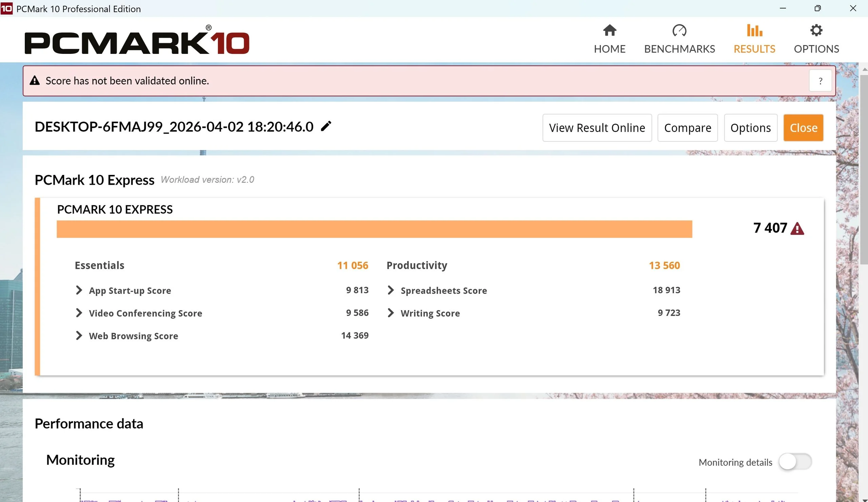Image resolution: width=868 pixels, height=502 pixels.
Task: Click the Results bar chart icon
Action: point(754,30)
